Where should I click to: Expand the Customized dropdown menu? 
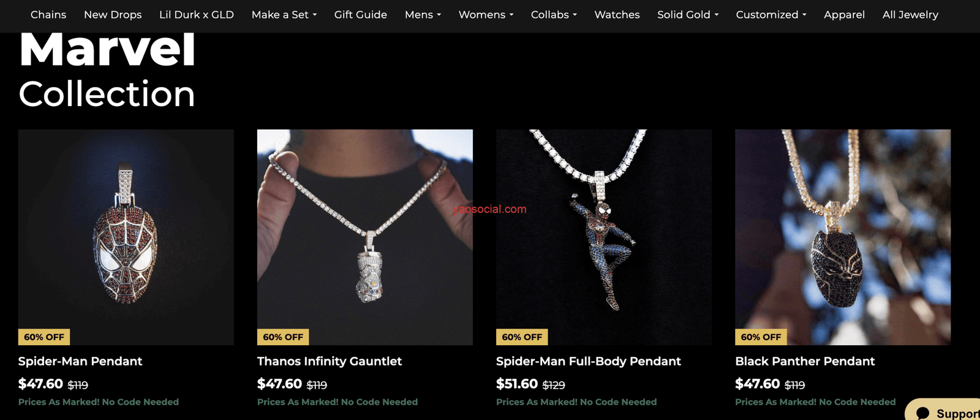pos(771,15)
